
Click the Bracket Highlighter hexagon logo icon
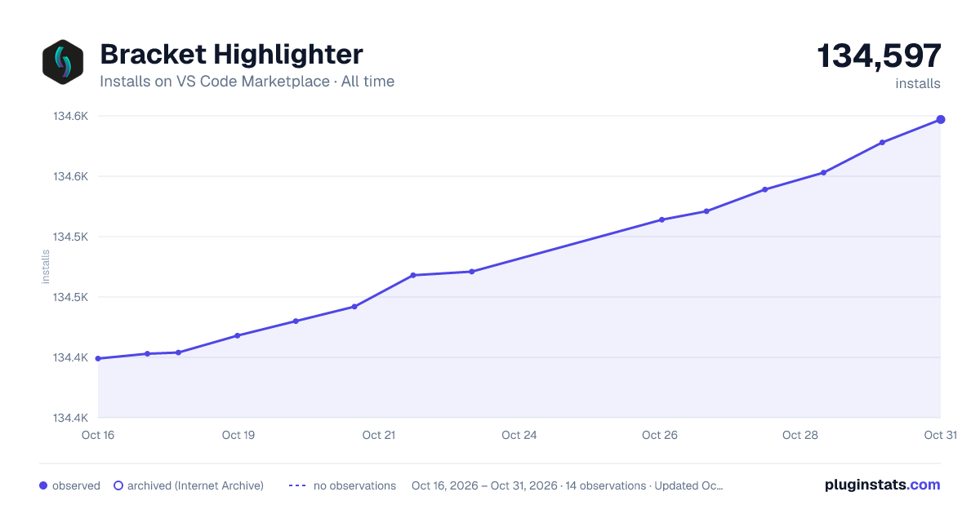63,62
